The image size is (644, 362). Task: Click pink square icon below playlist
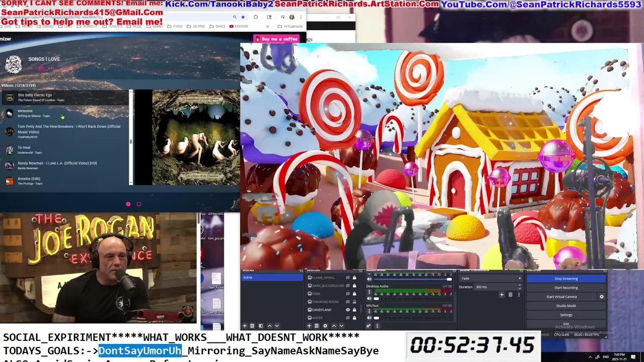pos(139,204)
